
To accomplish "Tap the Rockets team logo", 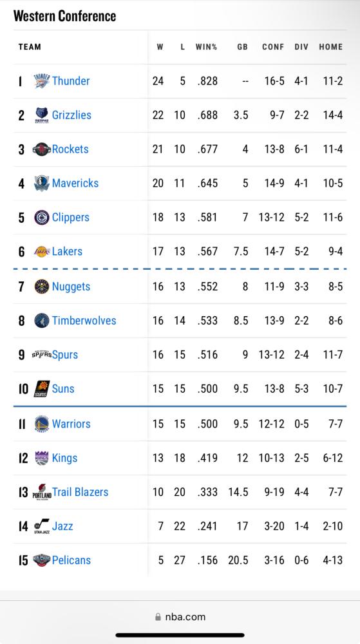I will [42, 149].
